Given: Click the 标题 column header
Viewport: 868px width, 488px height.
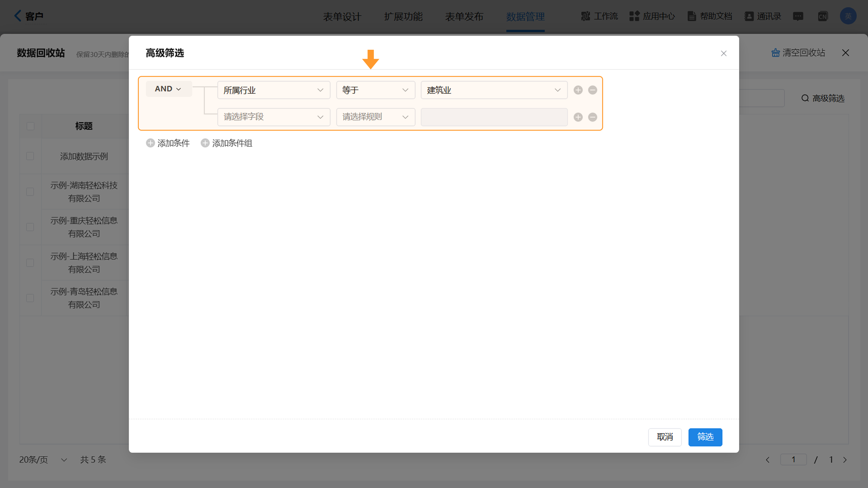Looking at the screenshot, I should (84, 126).
